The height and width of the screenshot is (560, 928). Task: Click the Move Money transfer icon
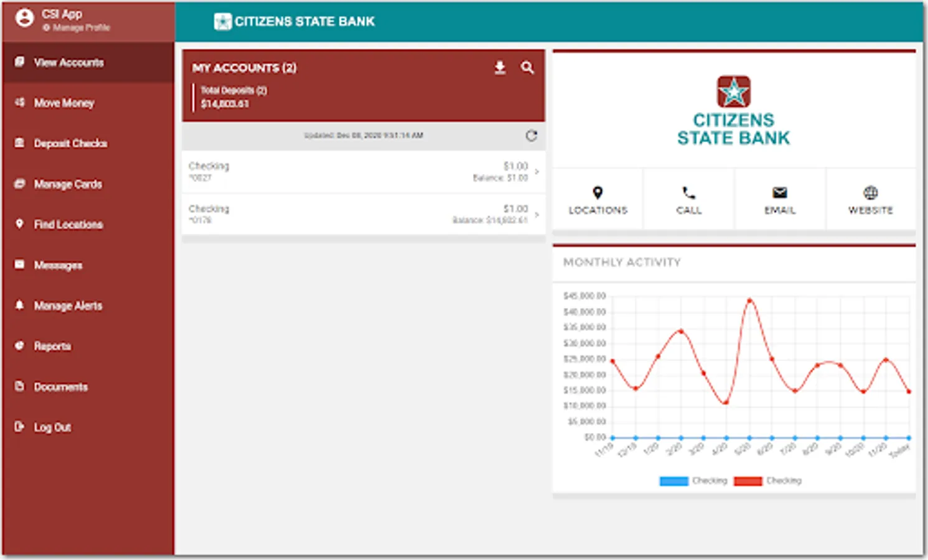(20, 103)
